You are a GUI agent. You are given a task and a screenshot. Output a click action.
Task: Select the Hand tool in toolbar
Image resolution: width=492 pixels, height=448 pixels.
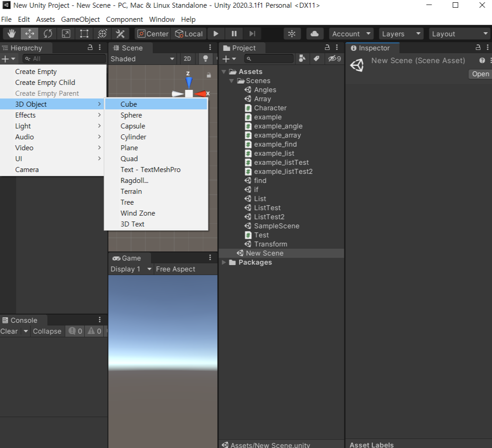click(11, 34)
